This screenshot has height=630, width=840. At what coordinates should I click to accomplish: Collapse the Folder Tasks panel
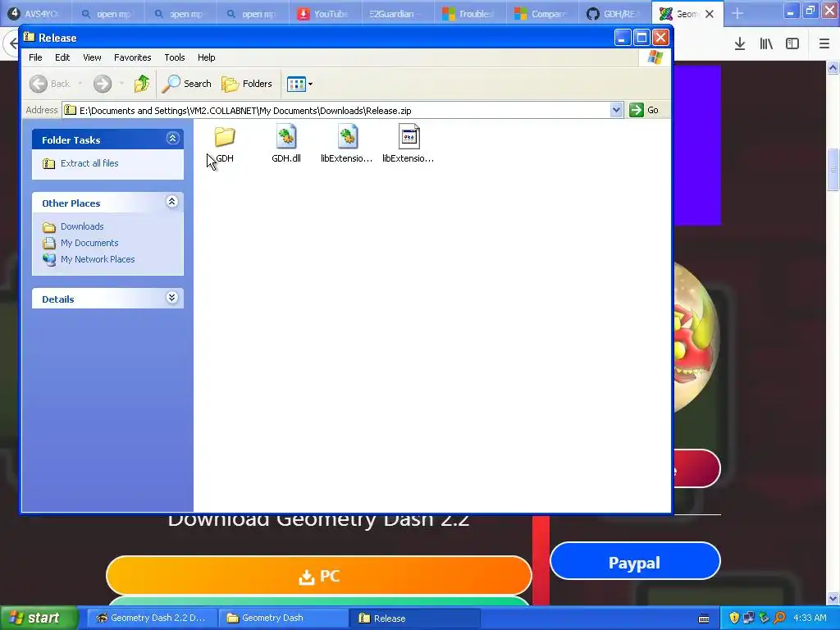point(172,138)
